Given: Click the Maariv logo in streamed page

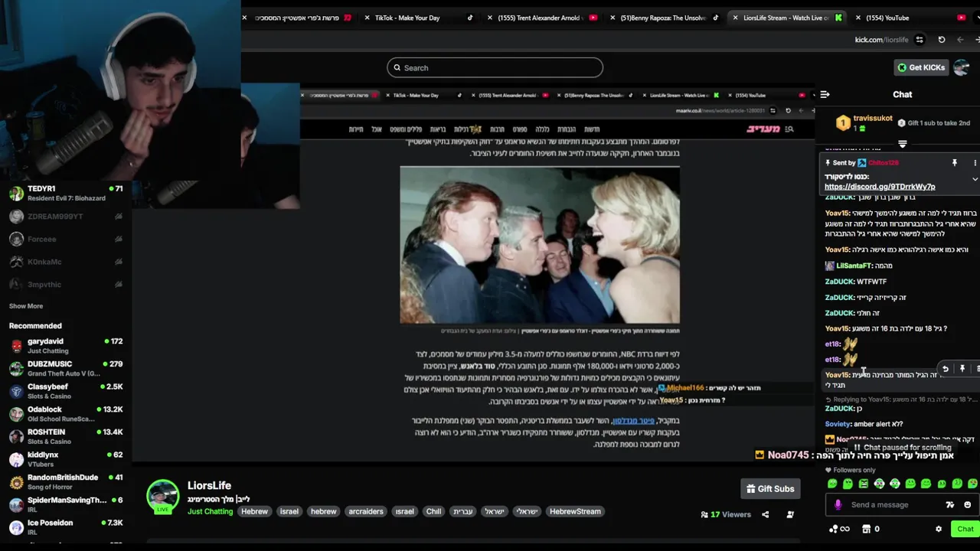Looking at the screenshot, I should tap(763, 129).
